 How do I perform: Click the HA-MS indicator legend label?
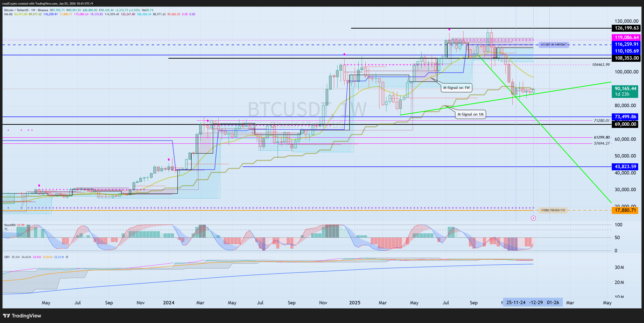tap(8, 14)
